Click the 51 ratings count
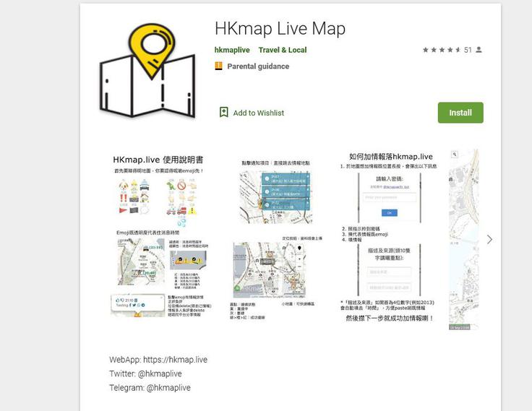Screen dimensions: 532x411 point(468,50)
